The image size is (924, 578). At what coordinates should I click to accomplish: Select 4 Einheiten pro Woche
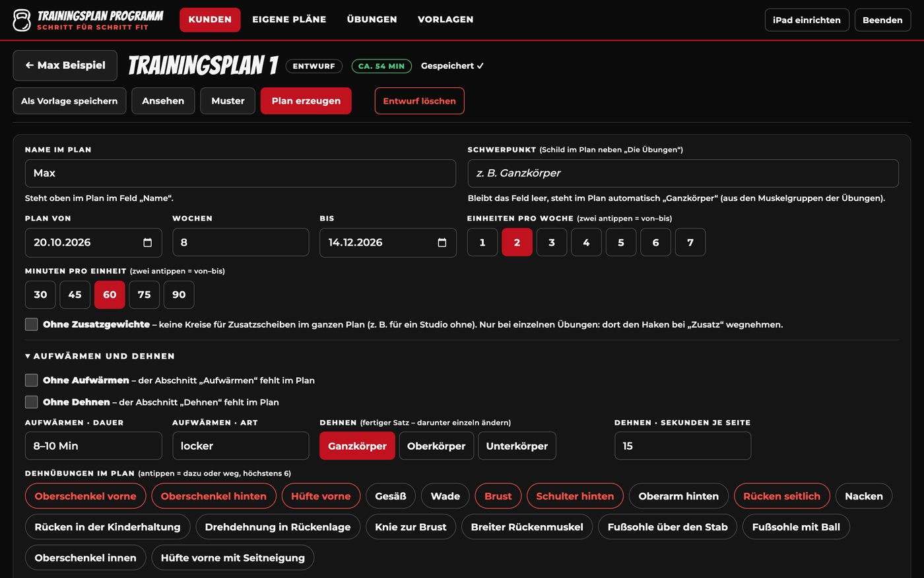tap(586, 242)
